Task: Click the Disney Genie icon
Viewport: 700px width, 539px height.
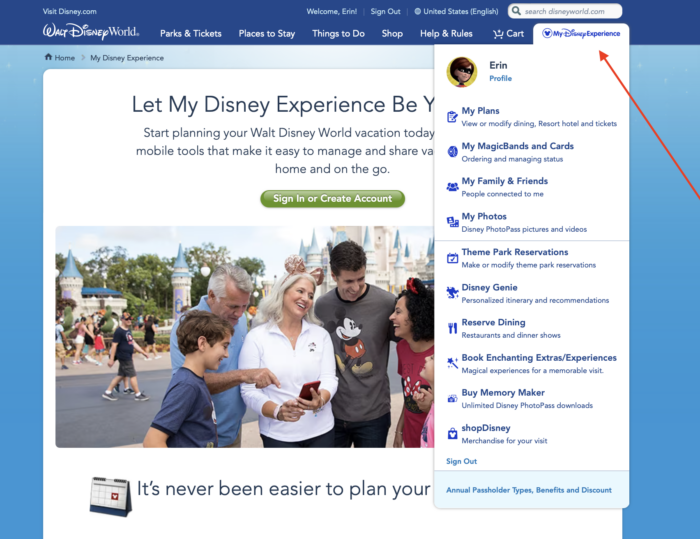Action: click(x=452, y=293)
